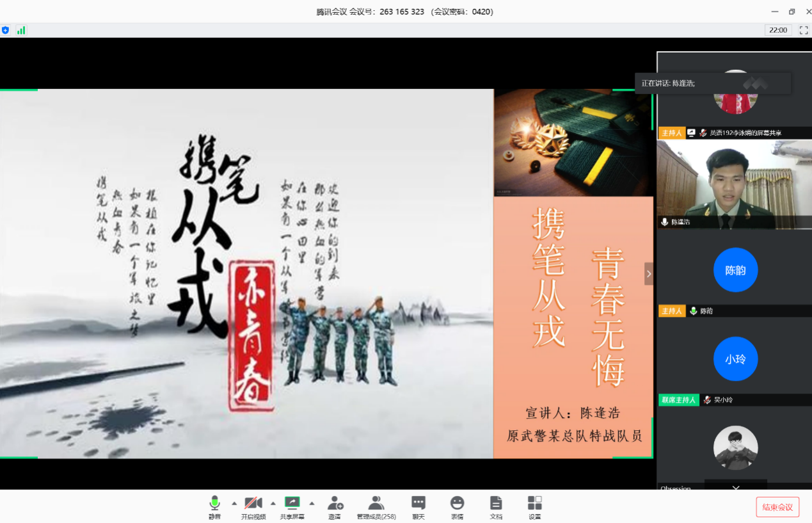Expand the video options arrow beside camera
812x523 pixels.
pos(273,503)
